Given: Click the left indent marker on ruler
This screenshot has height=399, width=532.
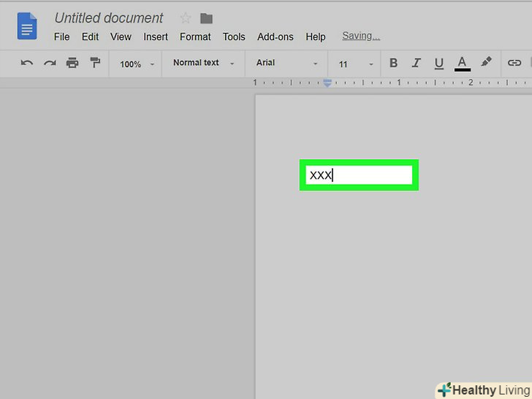Looking at the screenshot, I should tap(327, 83).
